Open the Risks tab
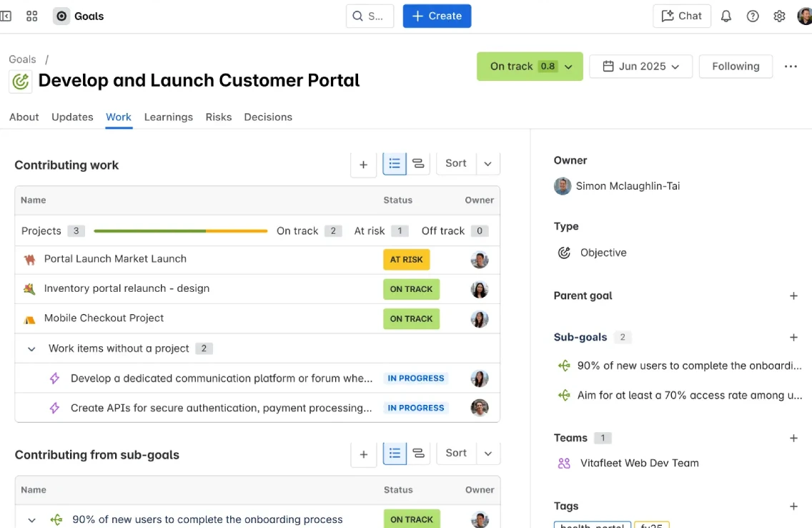The image size is (812, 528). pyautogui.click(x=219, y=117)
